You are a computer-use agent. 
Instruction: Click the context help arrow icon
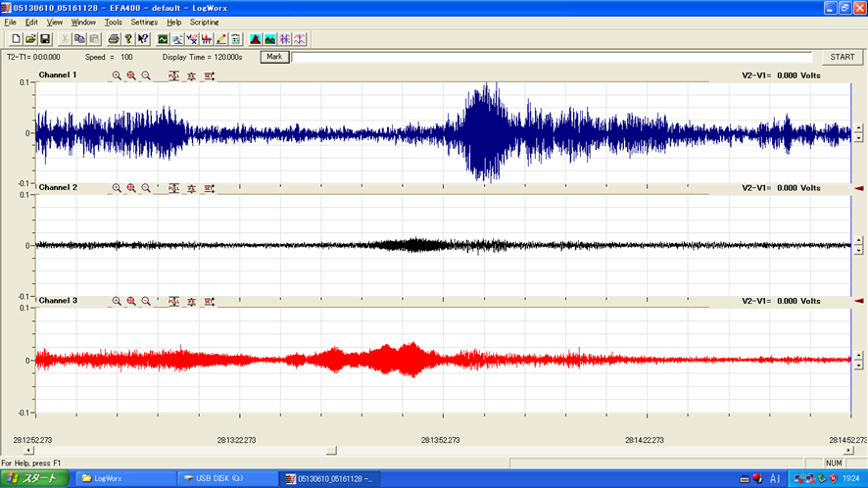(143, 39)
